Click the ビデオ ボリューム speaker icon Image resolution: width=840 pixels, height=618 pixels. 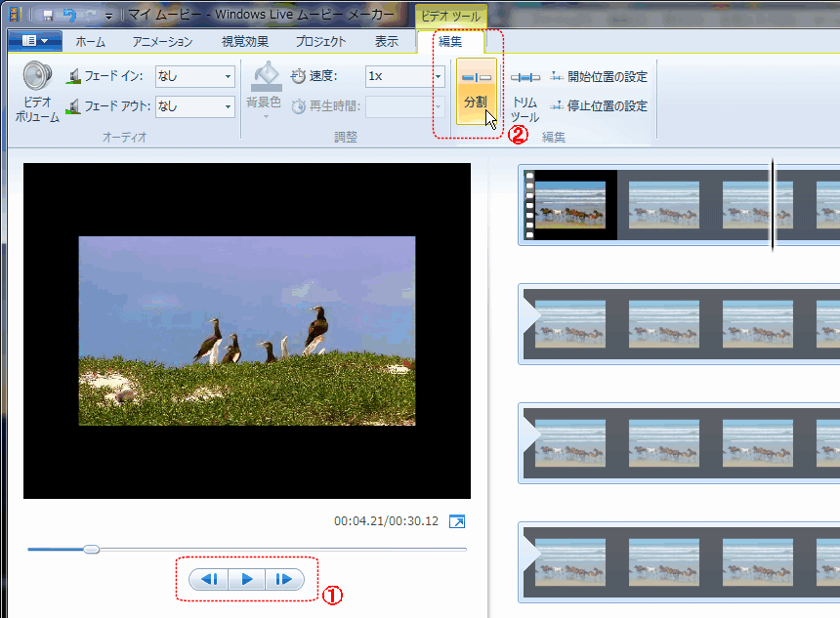click(x=37, y=78)
